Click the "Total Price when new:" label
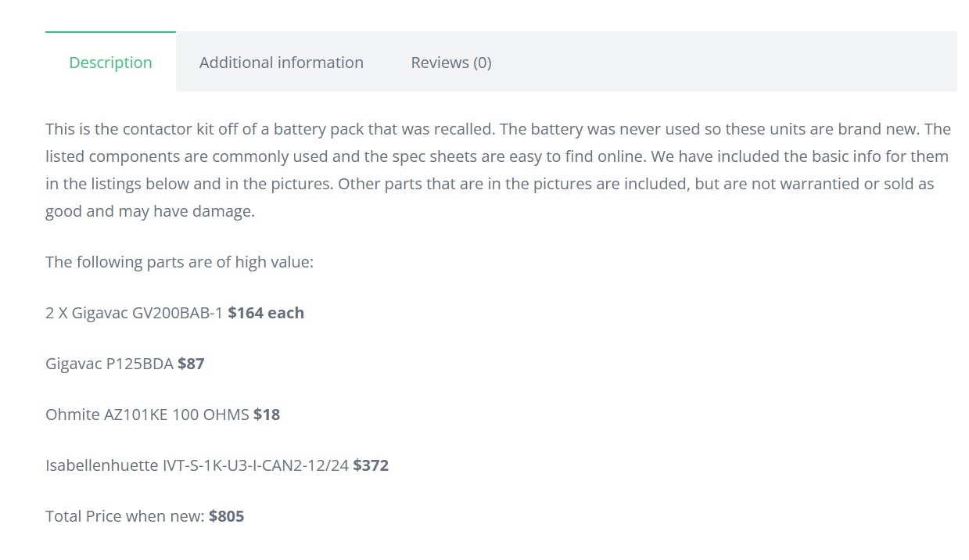Image resolution: width=969 pixels, height=560 pixels. coord(125,516)
